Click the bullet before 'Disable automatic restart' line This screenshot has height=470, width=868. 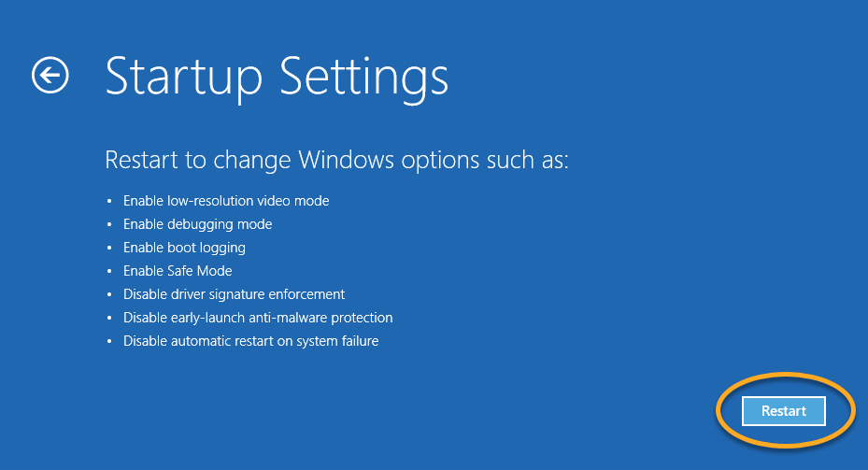[109, 342]
